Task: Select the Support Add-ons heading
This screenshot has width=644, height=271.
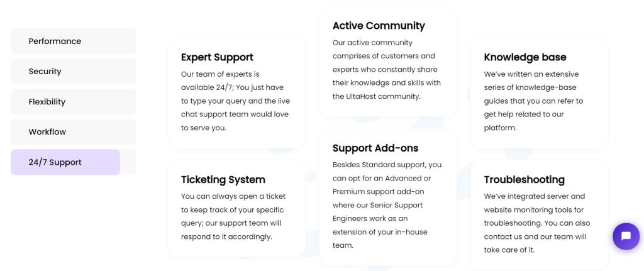Action: click(x=375, y=148)
